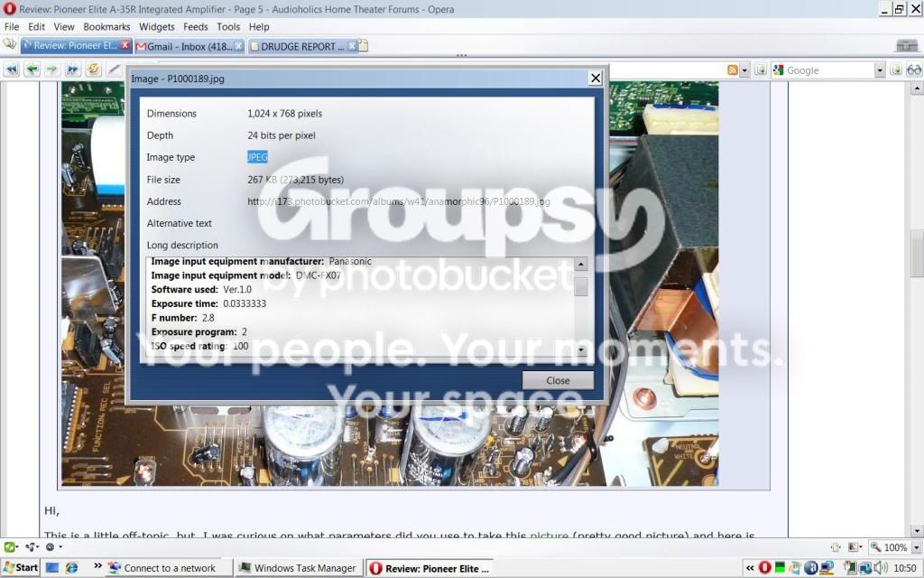The image size is (924, 578).
Task: Select the Review: Pioneer El... tab
Action: pos(76,45)
